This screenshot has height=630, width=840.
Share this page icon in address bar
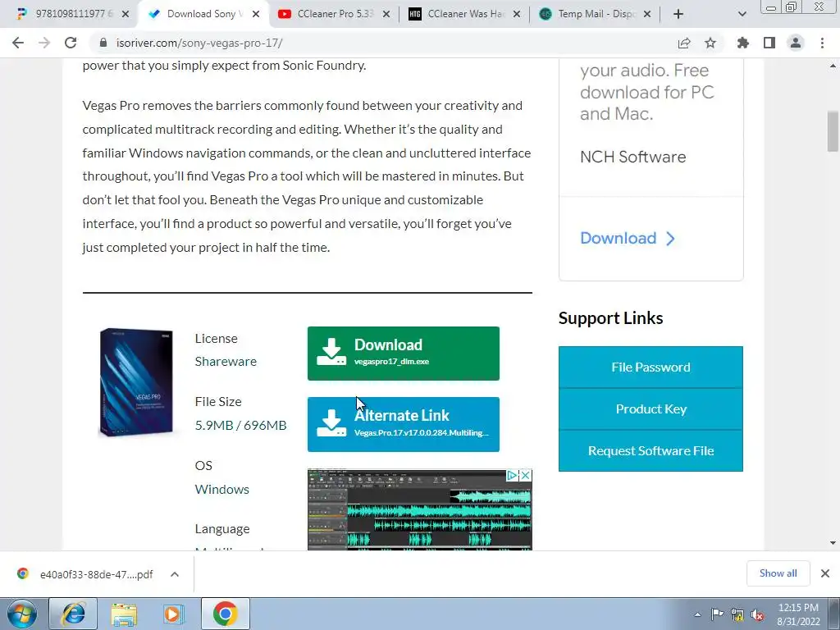pos(684,43)
